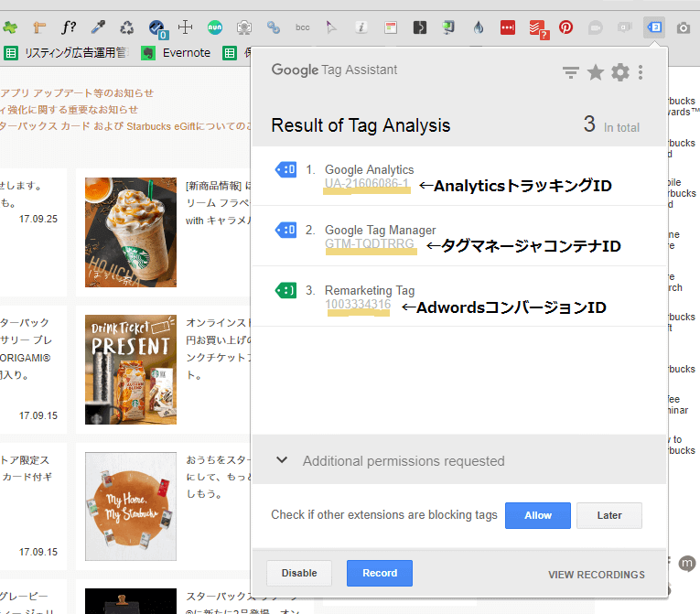Open the tag filter icon in Tag Assistant
The image size is (700, 614).
coord(571,72)
